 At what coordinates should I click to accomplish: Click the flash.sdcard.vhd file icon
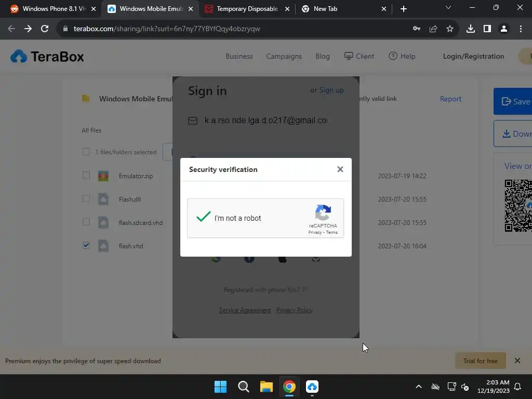103,222
